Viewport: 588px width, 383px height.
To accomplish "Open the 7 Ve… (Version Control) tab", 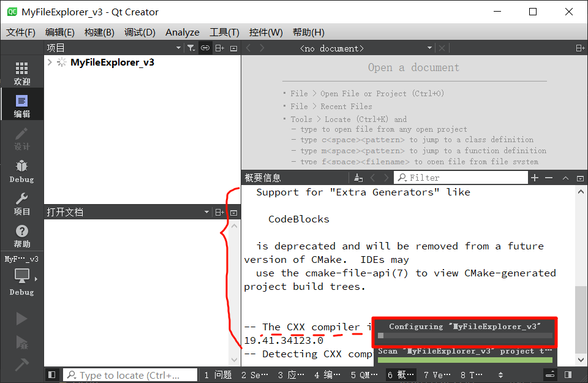I will coord(437,375).
